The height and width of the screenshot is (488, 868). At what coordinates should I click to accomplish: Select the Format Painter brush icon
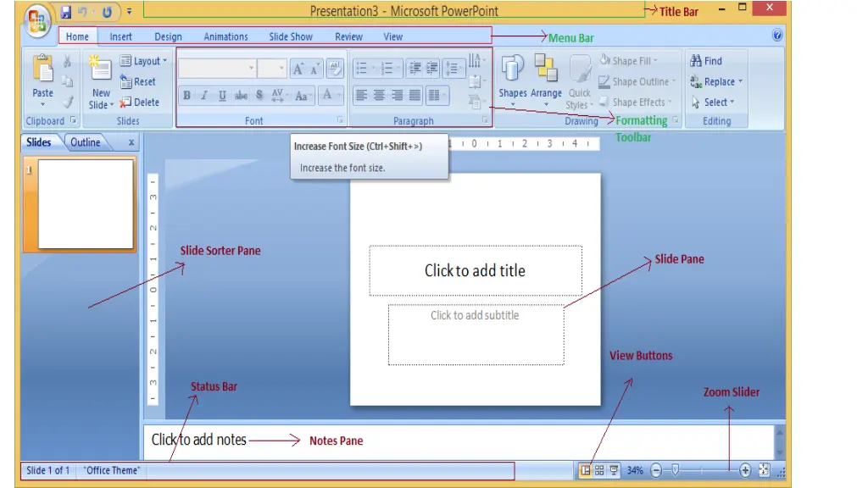click(x=68, y=103)
